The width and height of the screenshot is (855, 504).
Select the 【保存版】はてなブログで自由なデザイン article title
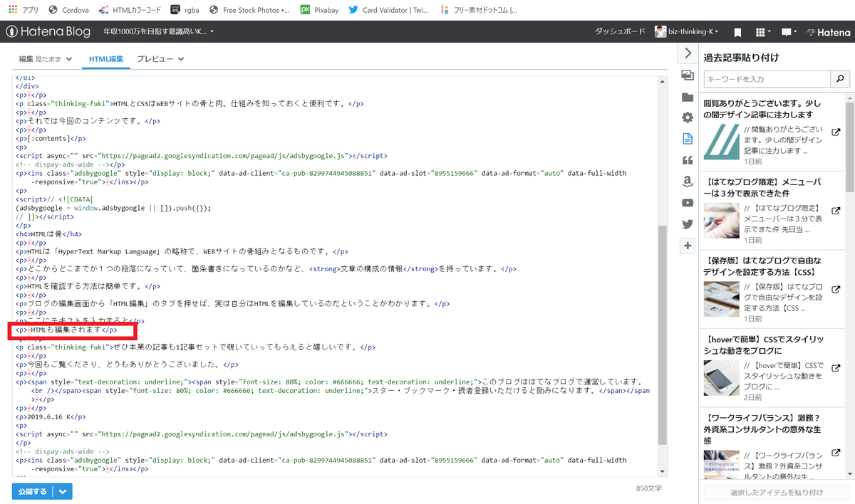762,266
